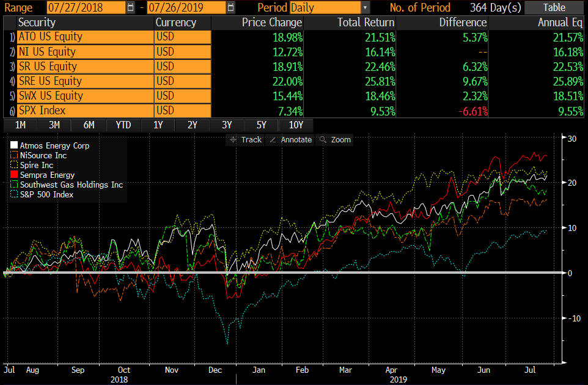Activate the Annotate pencil tool
This screenshot has height=385, width=588.
coord(290,140)
